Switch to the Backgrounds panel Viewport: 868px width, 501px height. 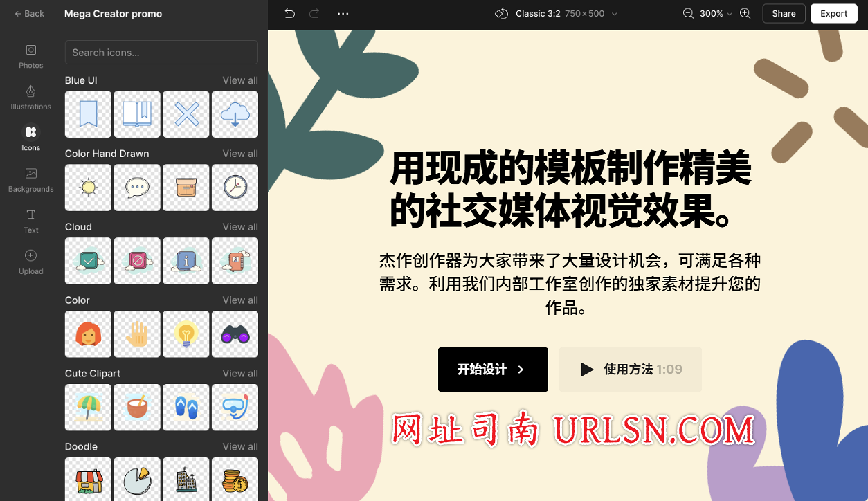click(x=30, y=180)
